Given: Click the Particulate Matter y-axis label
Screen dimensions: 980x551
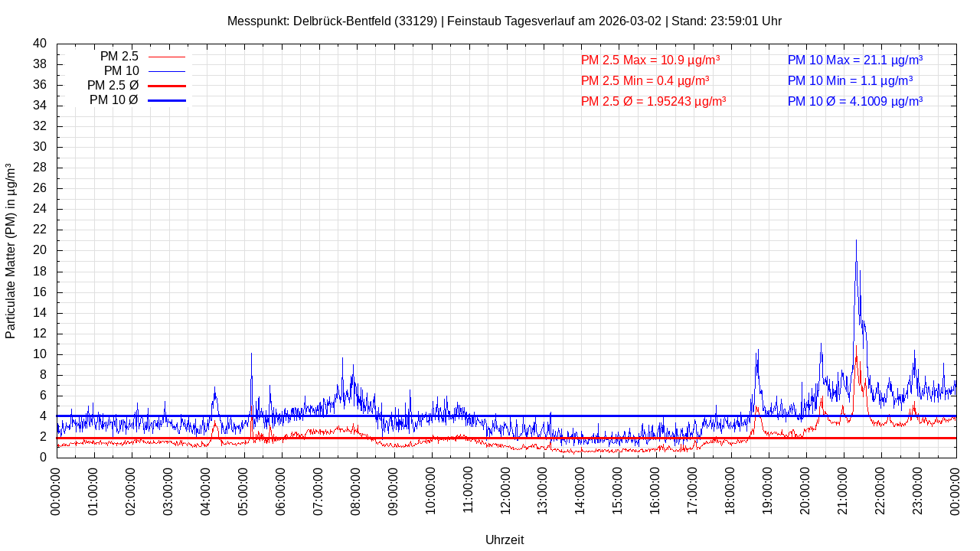Looking at the screenshot, I should click(11, 251).
